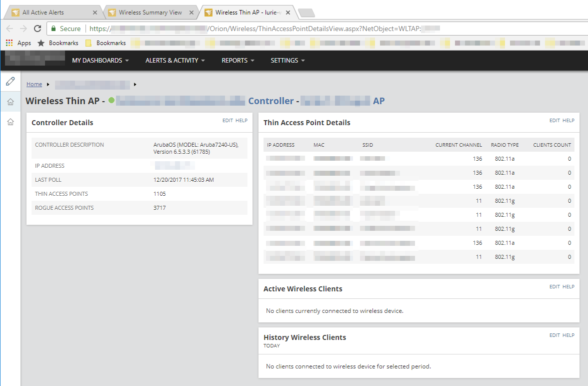Click the ArubaOS controller description text
This screenshot has height=386, width=588.
[x=196, y=148]
